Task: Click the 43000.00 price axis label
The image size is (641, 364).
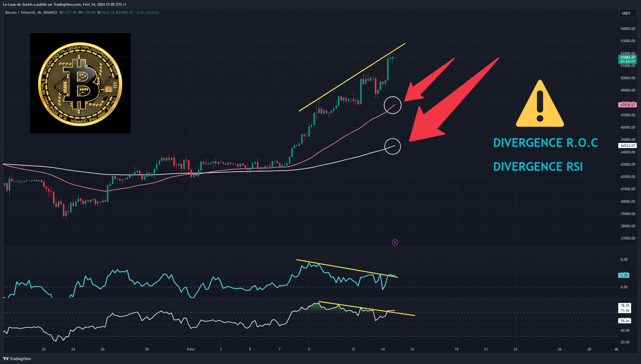Action: (628, 165)
